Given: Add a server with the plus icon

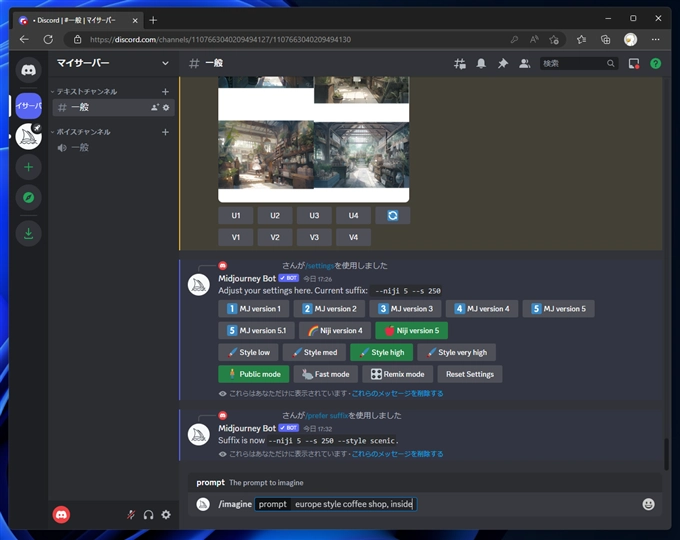Looking at the screenshot, I should click(x=29, y=167).
